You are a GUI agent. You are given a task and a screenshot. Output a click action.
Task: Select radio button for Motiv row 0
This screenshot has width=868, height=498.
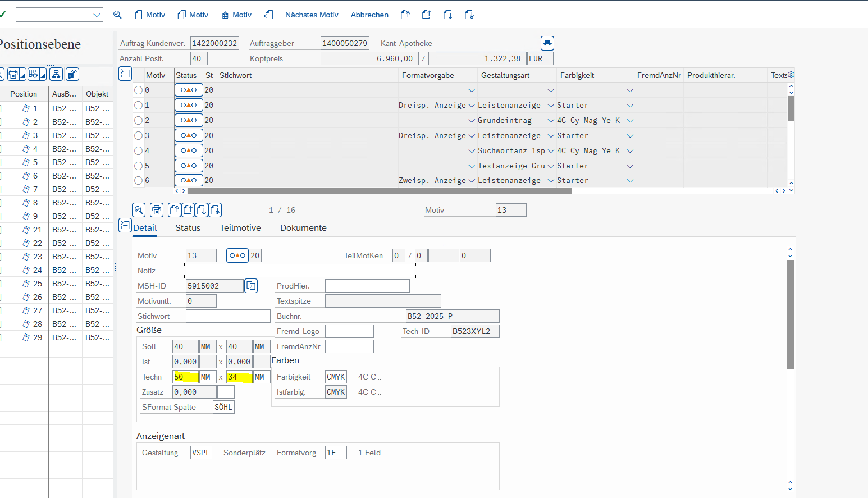click(x=138, y=90)
